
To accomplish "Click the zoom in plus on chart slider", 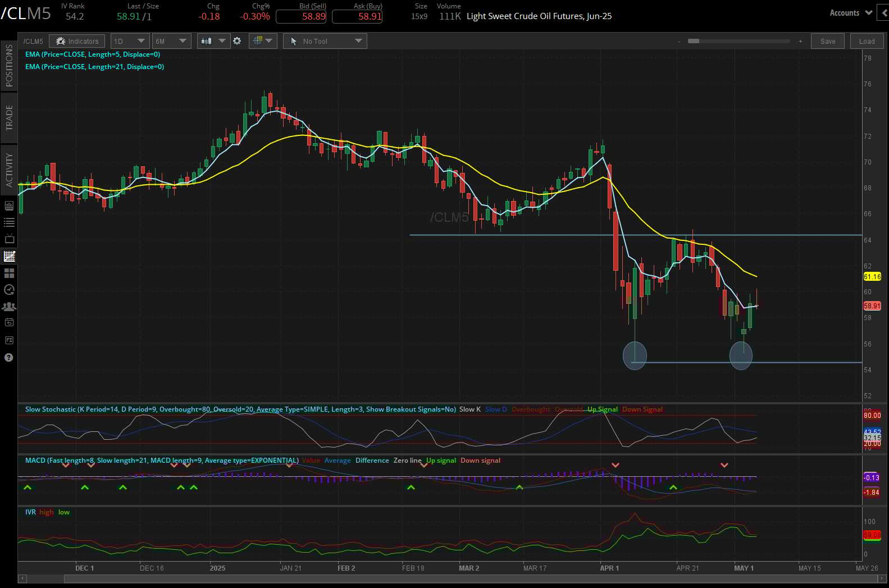I will 800,41.
